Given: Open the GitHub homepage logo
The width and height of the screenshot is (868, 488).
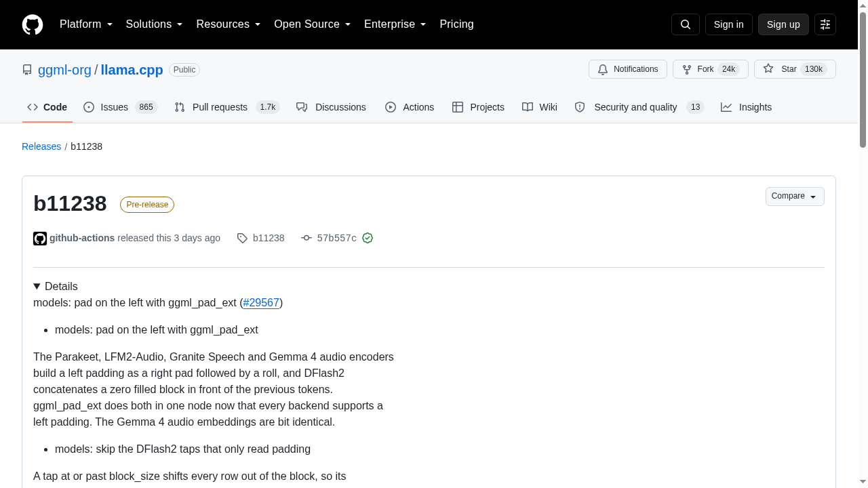Looking at the screenshot, I should (x=33, y=24).
